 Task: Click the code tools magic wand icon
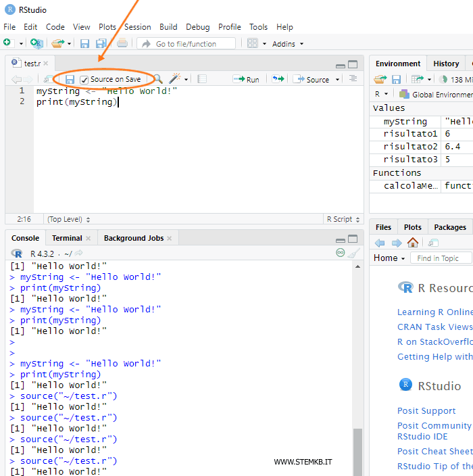[x=176, y=79]
